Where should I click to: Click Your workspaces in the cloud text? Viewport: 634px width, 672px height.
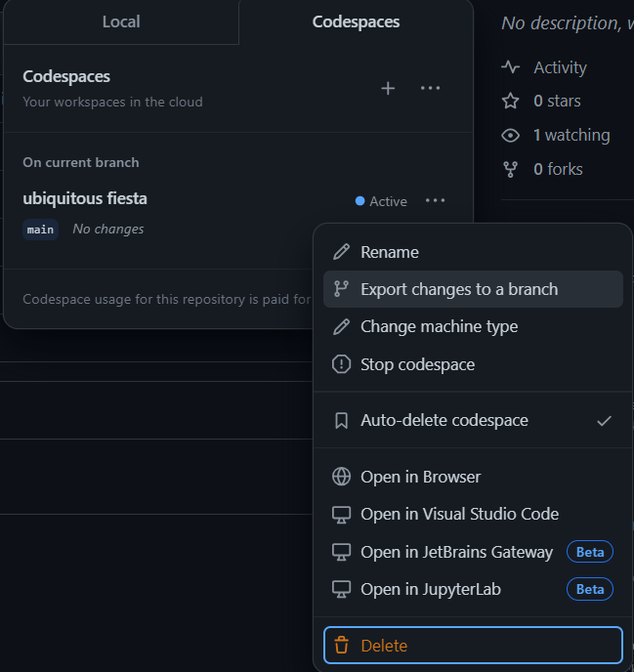[x=112, y=102]
